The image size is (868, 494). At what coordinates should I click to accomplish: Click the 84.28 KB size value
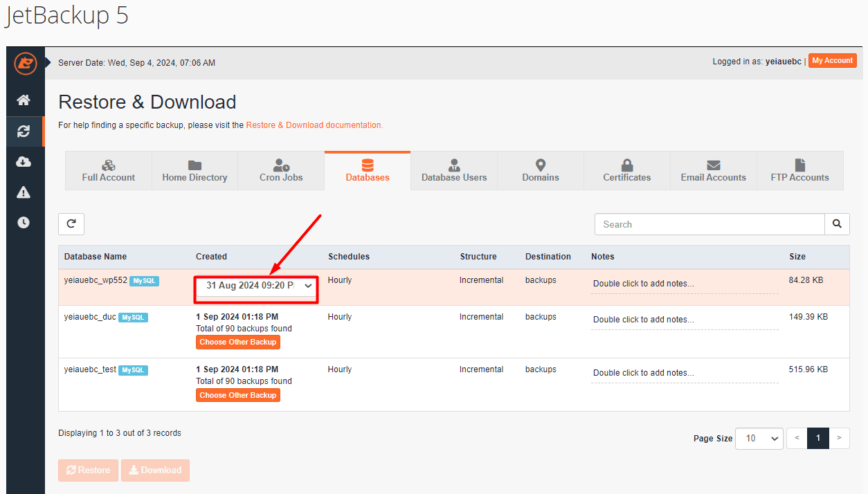[806, 280]
